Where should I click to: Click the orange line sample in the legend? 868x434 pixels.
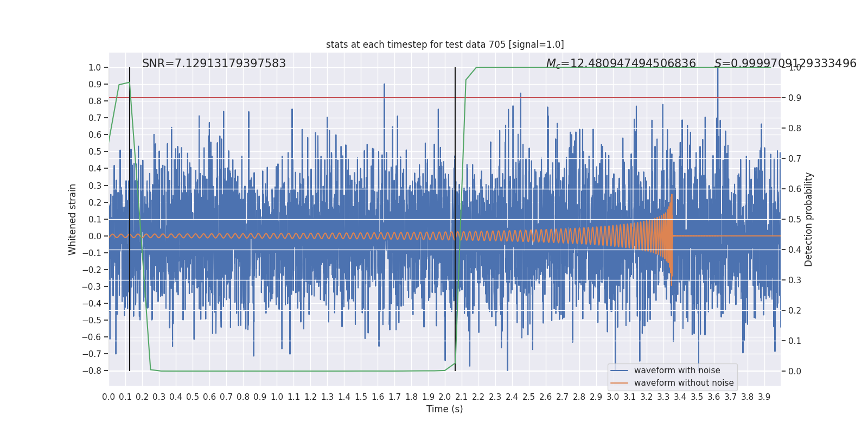pos(619,383)
